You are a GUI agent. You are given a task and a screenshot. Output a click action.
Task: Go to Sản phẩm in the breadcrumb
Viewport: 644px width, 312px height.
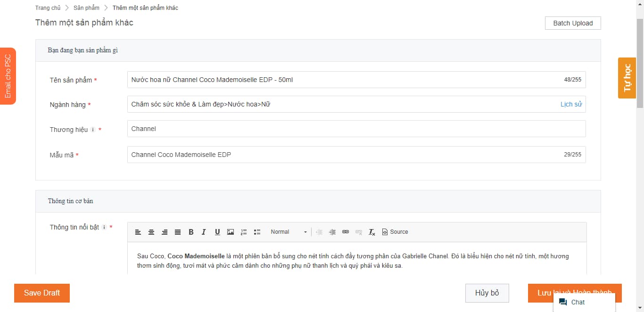pos(86,8)
